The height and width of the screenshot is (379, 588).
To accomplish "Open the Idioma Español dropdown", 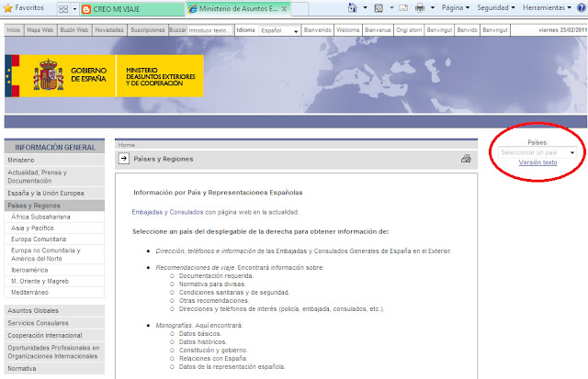I will pos(279,30).
